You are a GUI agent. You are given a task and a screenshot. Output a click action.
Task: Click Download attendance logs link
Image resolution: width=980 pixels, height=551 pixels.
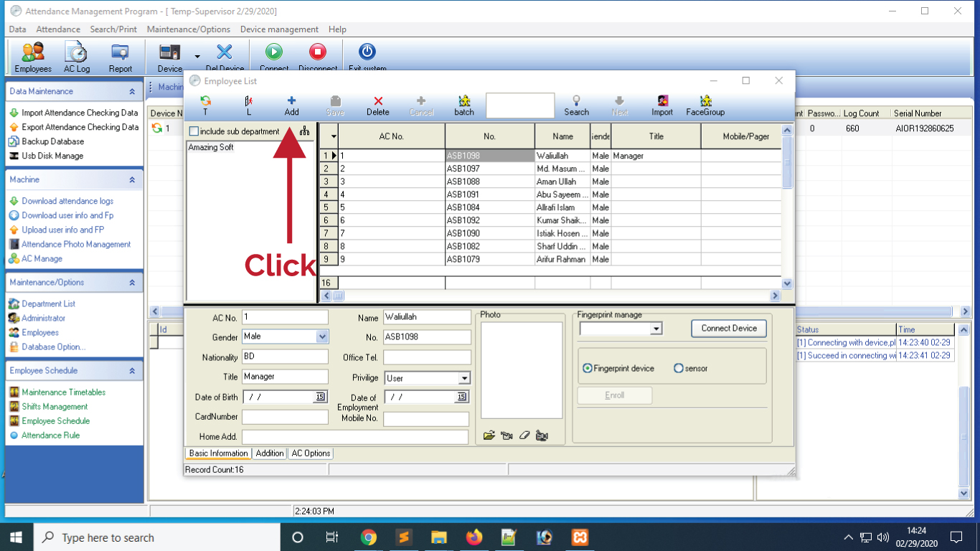pyautogui.click(x=67, y=201)
